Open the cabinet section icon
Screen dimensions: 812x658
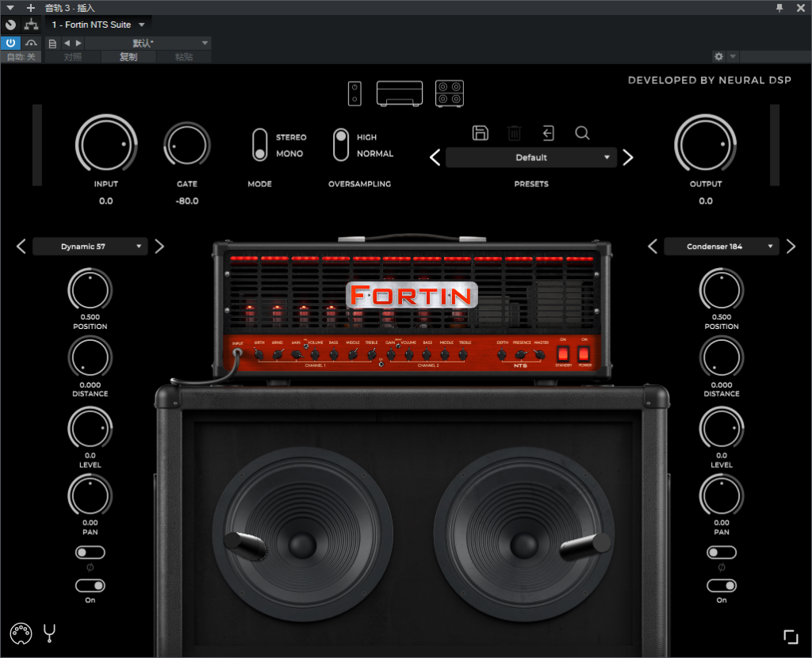tap(450, 94)
